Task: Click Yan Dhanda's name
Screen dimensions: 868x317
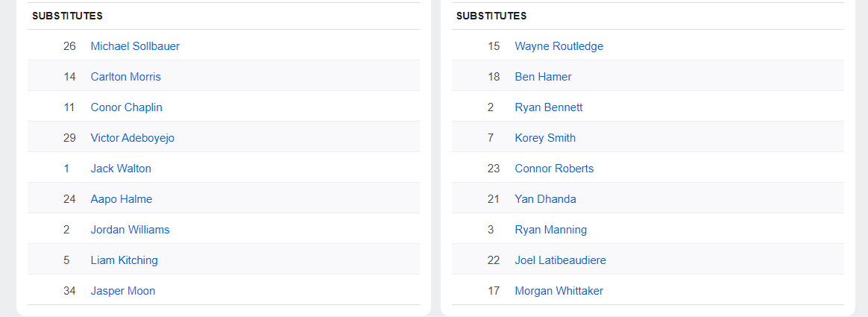Action: [x=545, y=199]
